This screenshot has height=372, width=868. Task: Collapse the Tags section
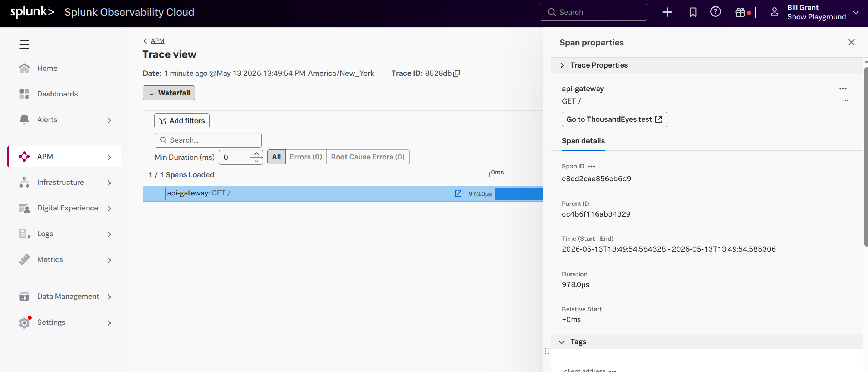[x=562, y=342]
